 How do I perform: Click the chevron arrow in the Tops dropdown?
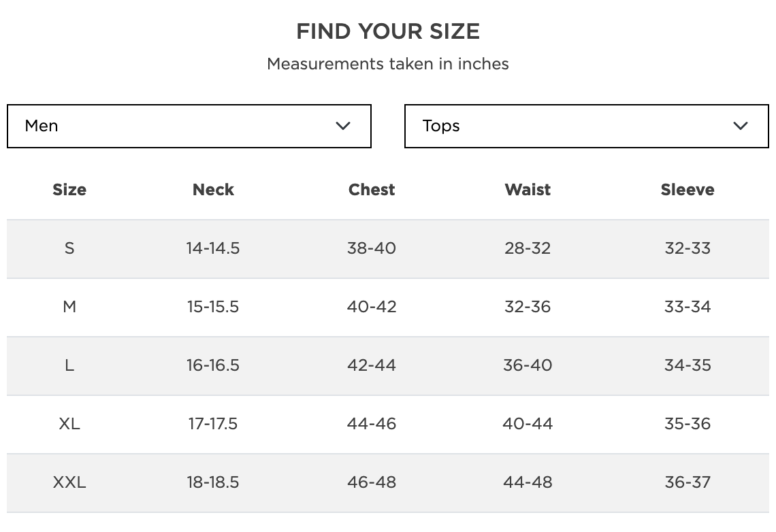(x=741, y=126)
